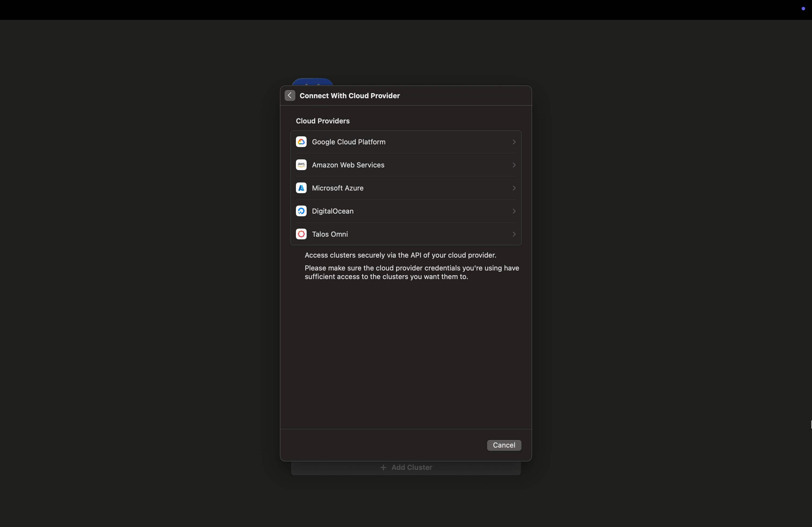Choose the Talos Omni label
The height and width of the screenshot is (527, 812).
(x=330, y=234)
